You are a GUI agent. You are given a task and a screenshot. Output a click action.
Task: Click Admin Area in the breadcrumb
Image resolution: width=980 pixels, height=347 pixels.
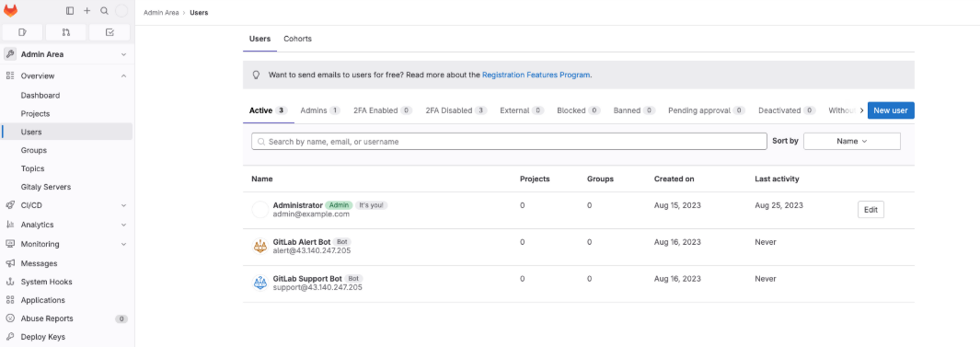[161, 13]
